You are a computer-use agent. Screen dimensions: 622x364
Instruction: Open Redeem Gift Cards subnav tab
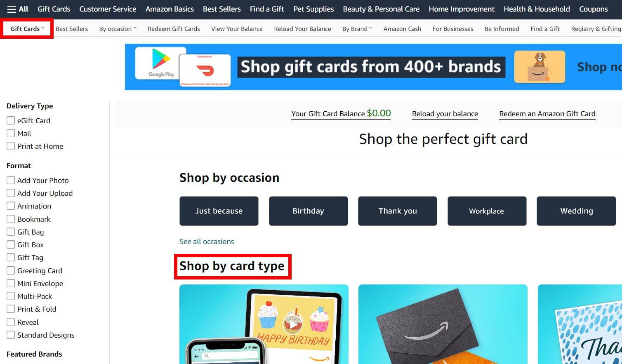pos(174,29)
